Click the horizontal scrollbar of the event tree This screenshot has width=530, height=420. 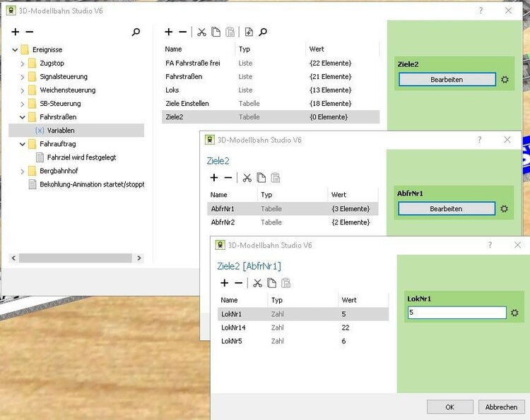coord(75,258)
